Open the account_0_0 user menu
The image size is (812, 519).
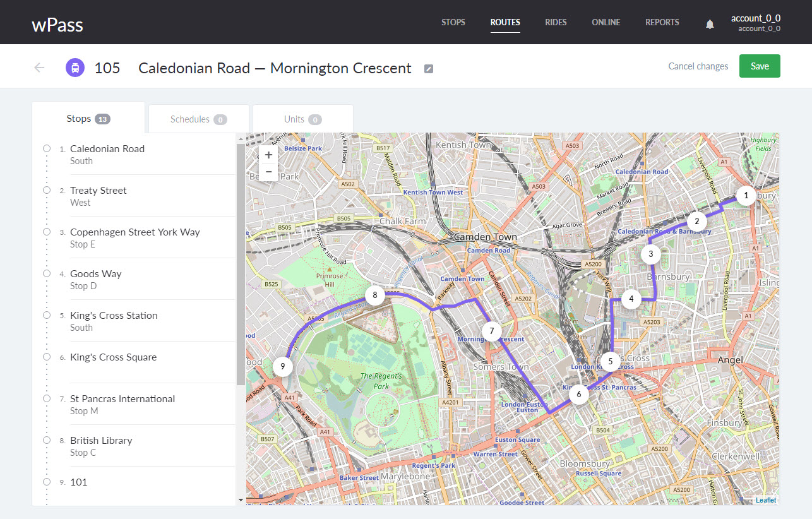(x=755, y=23)
